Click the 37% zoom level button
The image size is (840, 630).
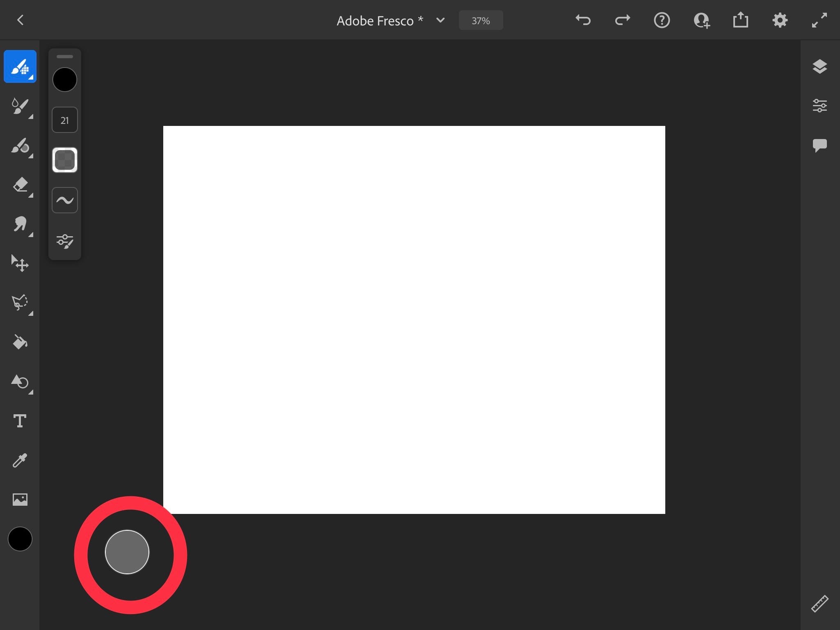(481, 21)
